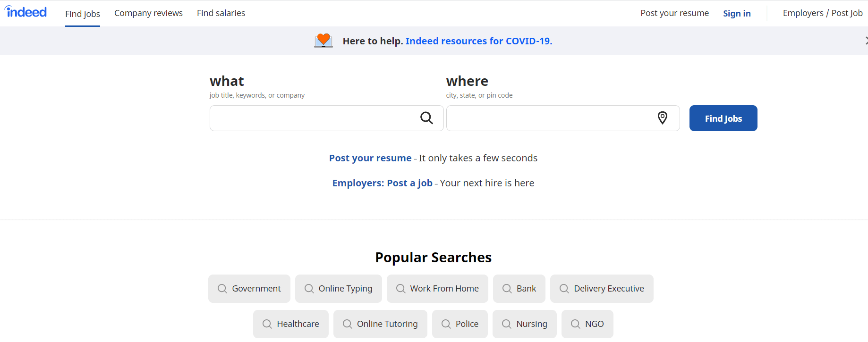Image resolution: width=868 pixels, height=342 pixels.
Task: Click the search icon on the Work From Home chip
Action: pyautogui.click(x=400, y=289)
